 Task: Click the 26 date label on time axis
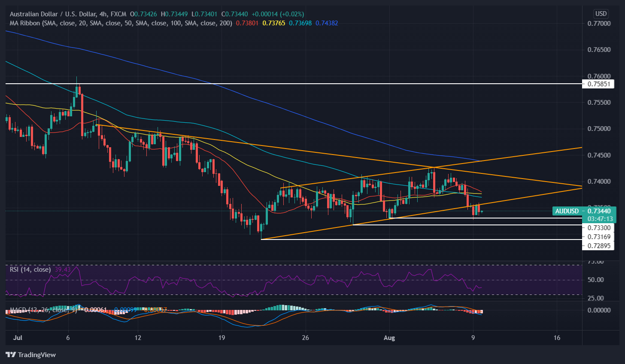point(305,338)
